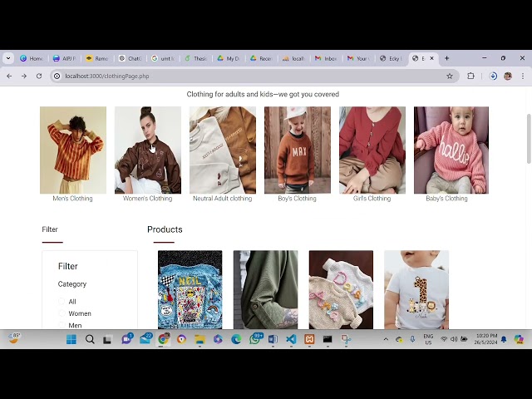Open the weather widget on taskbar

coord(13,338)
